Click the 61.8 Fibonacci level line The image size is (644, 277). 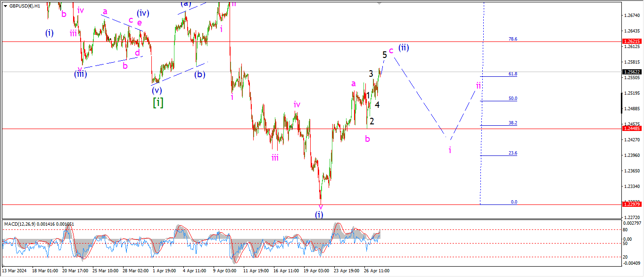[499, 76]
